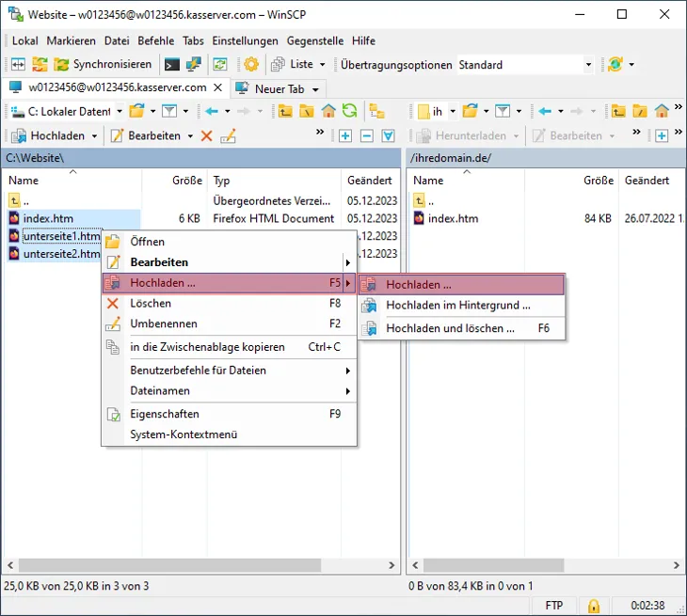Click the local select files plus icon
Screen dimensions: 687x616
[x=345, y=136]
